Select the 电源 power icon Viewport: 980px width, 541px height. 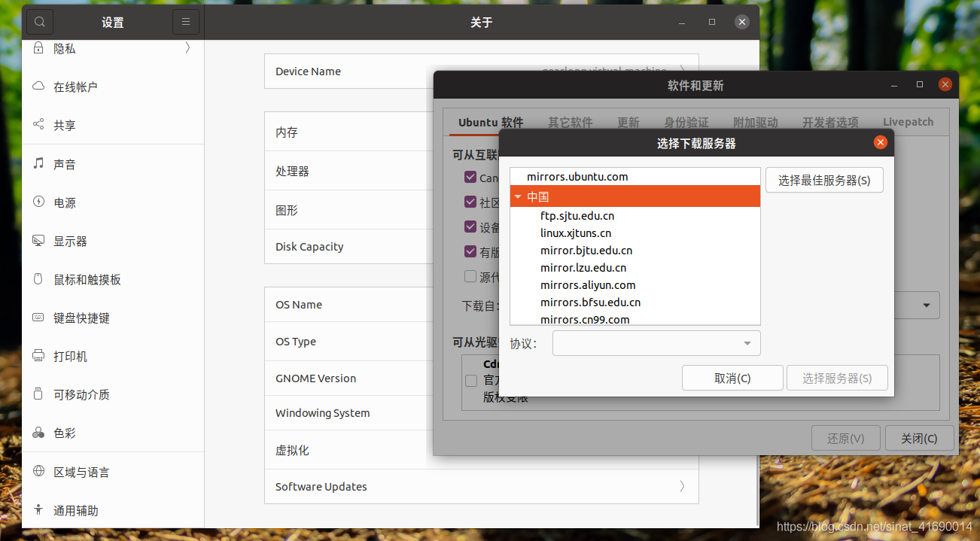coord(38,202)
